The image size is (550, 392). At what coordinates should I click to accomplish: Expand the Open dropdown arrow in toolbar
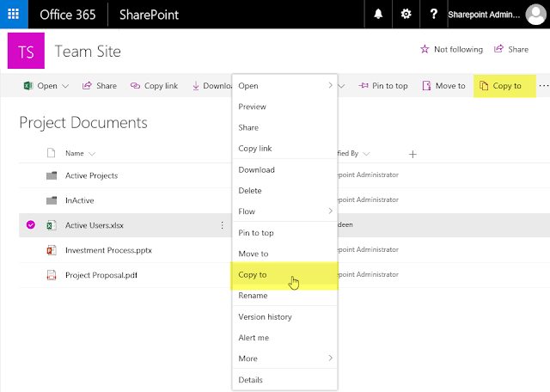click(65, 86)
